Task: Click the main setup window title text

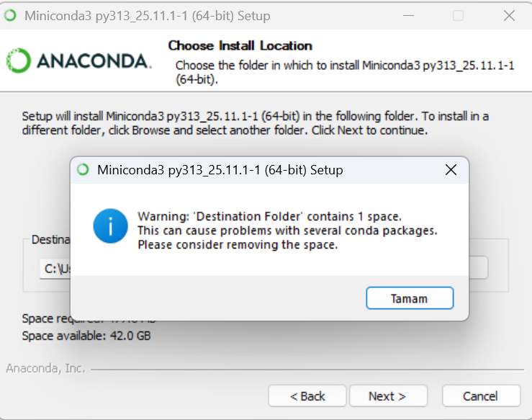Action: [x=147, y=15]
